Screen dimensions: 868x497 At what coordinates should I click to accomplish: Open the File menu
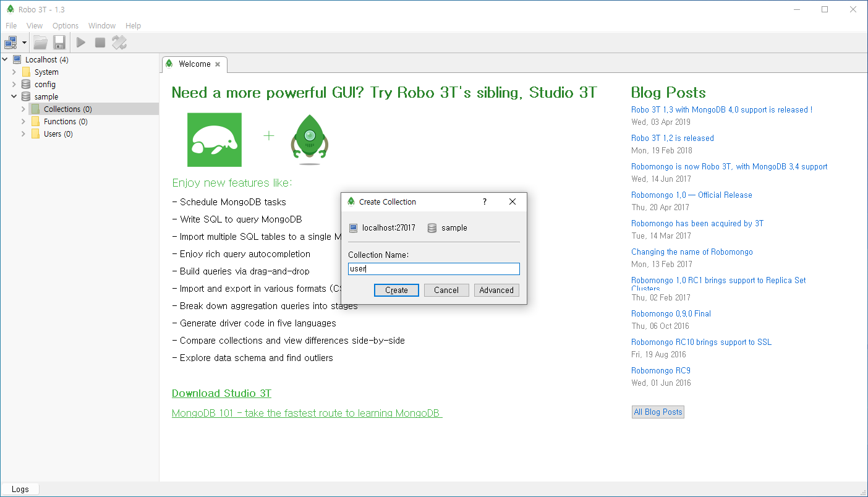pyautogui.click(x=11, y=25)
